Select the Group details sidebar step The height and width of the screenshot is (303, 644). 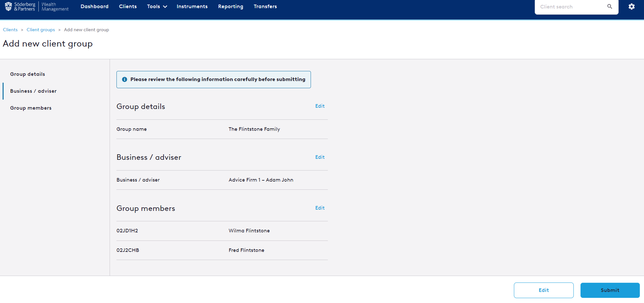[x=28, y=74]
